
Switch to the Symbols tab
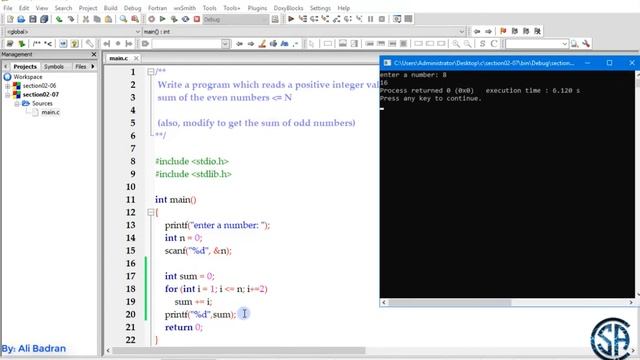[x=54, y=67]
